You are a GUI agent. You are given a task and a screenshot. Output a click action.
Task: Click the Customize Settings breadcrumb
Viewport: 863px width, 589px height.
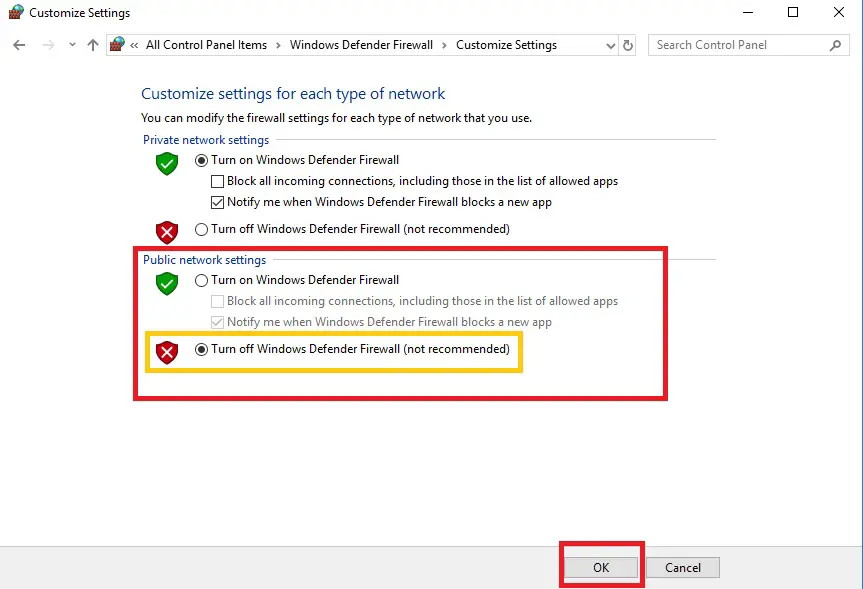[506, 45]
